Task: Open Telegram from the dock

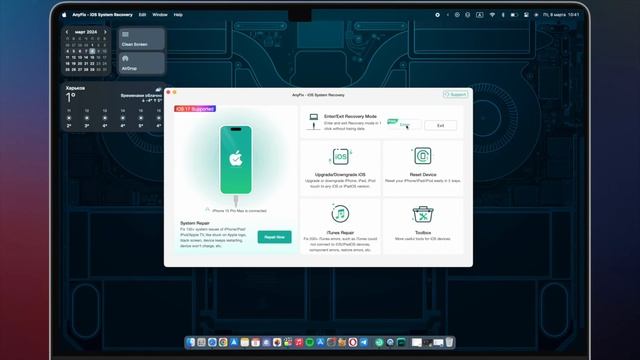Action: click(364, 342)
